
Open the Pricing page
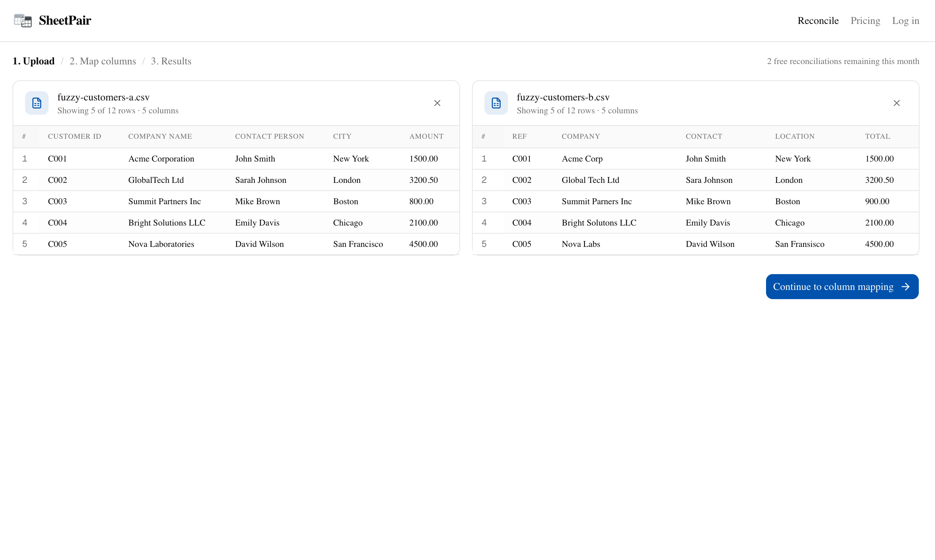click(x=865, y=20)
